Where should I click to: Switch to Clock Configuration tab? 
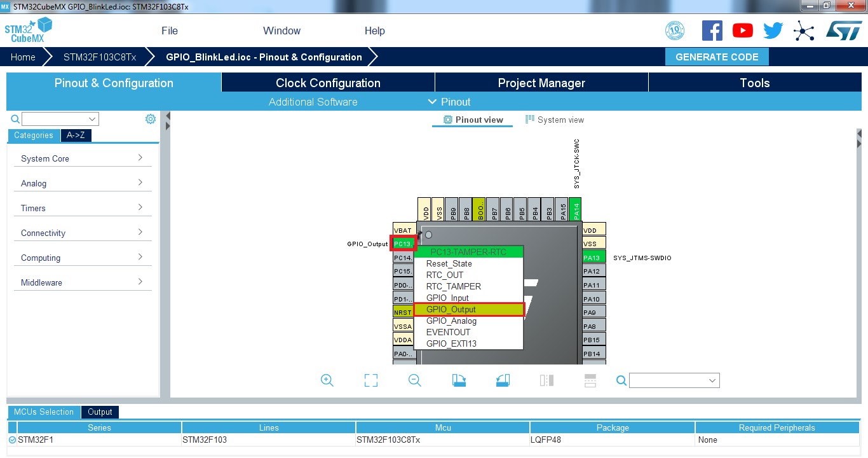(x=328, y=83)
